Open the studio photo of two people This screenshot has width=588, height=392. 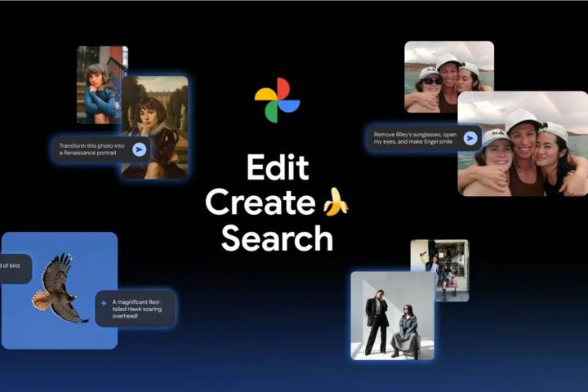(393, 316)
